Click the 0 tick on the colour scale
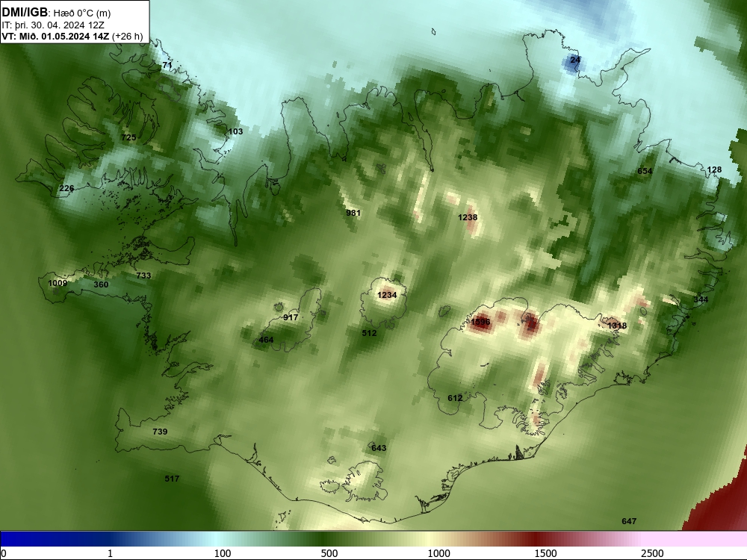Screen dimensions: 747x560 coord(4,553)
